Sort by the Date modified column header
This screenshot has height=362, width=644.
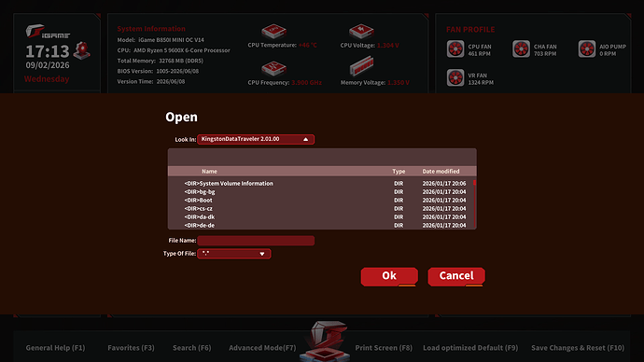[441, 171]
